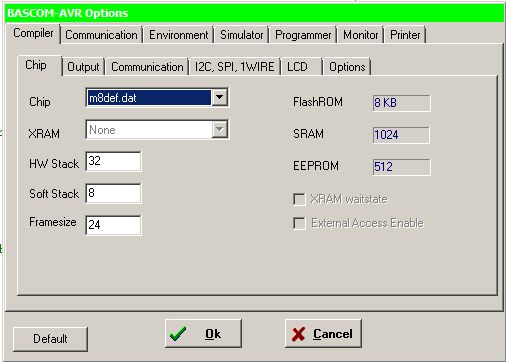Click the Soft Stack label
The image size is (506, 362).
[54, 194]
